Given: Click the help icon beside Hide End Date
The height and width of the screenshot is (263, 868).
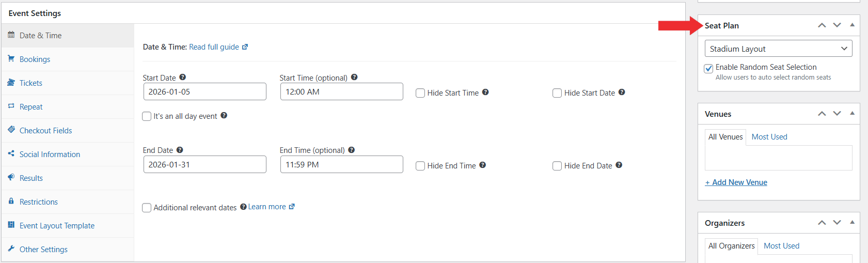Looking at the screenshot, I should coord(619,165).
